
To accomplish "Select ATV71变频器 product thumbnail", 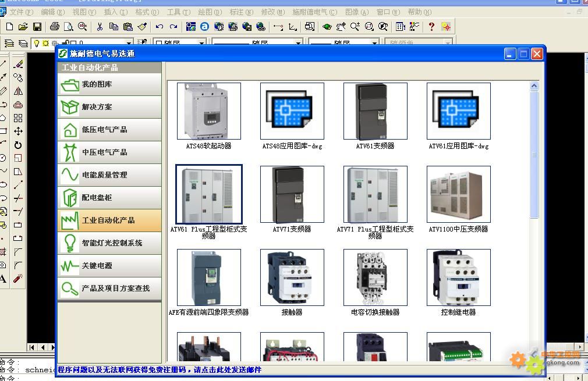I will [x=292, y=194].
